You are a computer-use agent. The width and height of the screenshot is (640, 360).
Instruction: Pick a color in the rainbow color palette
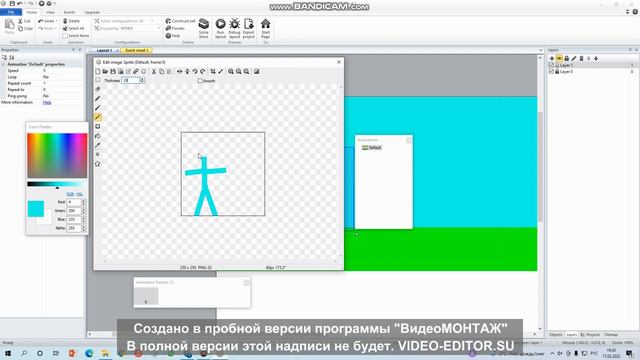(x=57, y=156)
